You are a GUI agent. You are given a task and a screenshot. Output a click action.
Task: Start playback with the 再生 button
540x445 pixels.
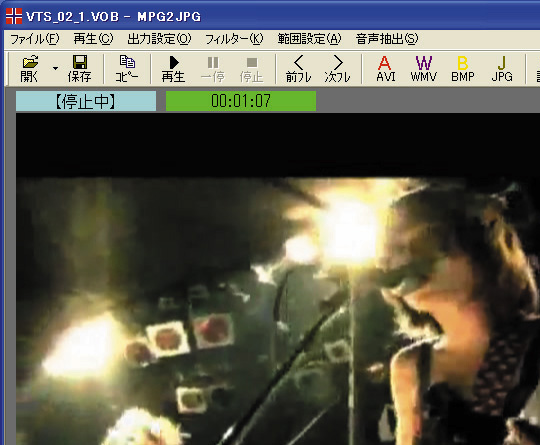click(x=174, y=69)
